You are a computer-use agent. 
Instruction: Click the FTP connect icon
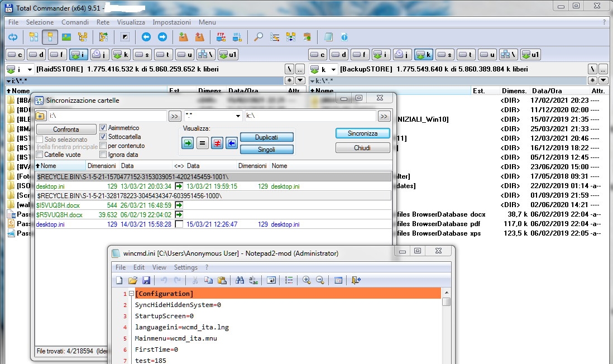point(221,37)
